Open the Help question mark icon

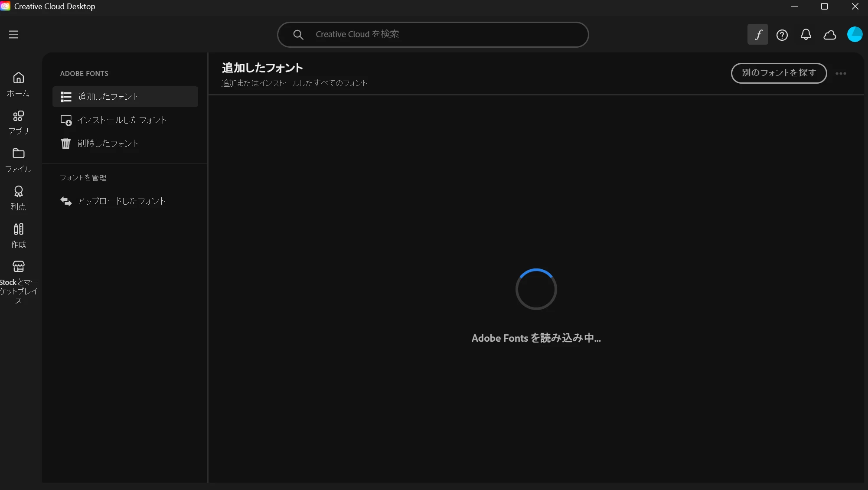pos(782,35)
